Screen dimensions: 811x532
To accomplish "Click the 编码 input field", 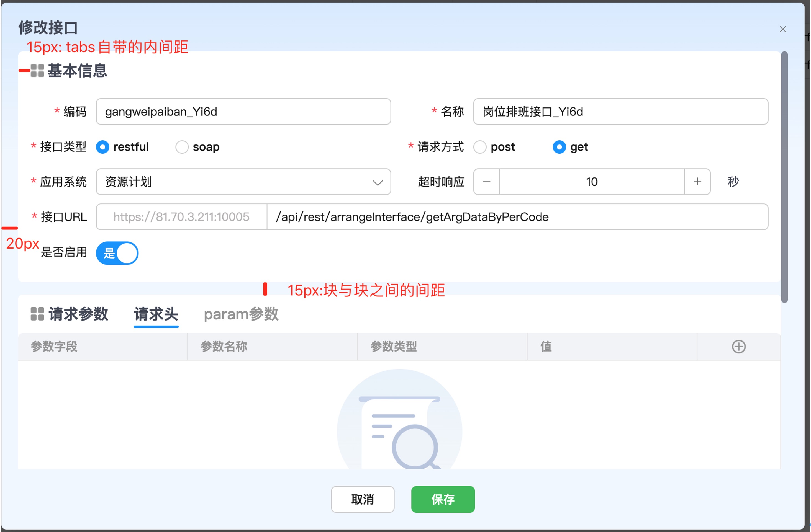I will (x=243, y=112).
